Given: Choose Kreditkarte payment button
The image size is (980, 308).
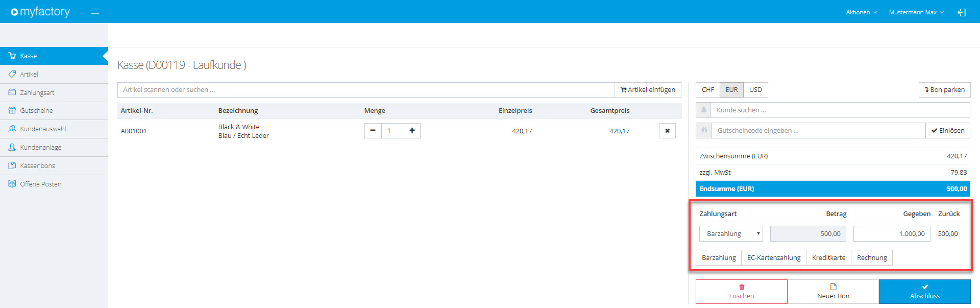Looking at the screenshot, I should pos(828,258).
